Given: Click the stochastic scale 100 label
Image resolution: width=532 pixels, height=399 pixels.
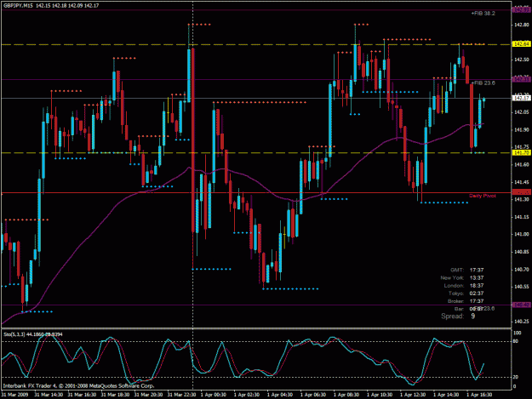Looking at the screenshot, I should tap(518, 333).
